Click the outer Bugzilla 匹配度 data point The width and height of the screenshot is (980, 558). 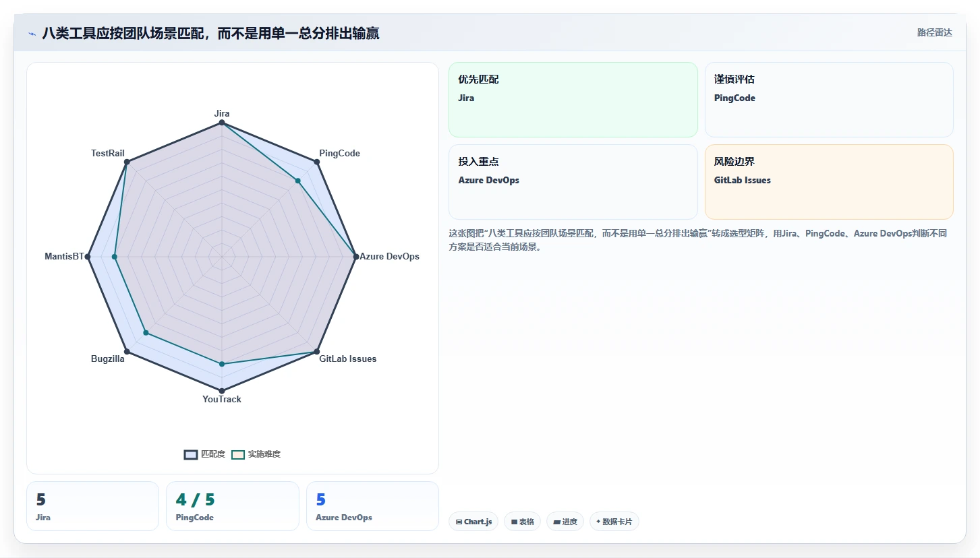[x=127, y=351]
